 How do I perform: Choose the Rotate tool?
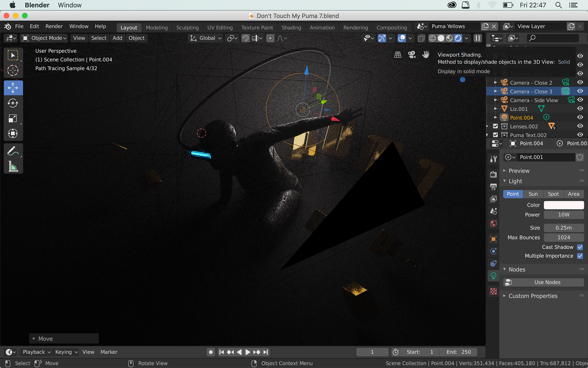click(13, 103)
